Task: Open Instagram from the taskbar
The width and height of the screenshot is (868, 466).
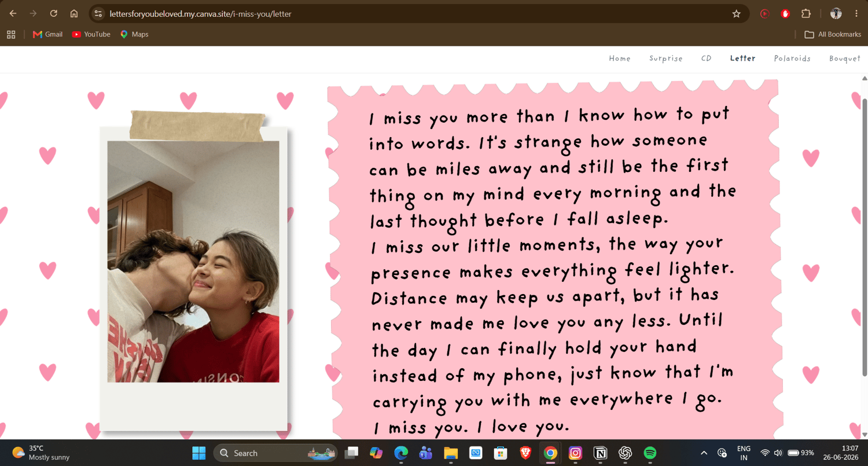Action: tap(575, 453)
